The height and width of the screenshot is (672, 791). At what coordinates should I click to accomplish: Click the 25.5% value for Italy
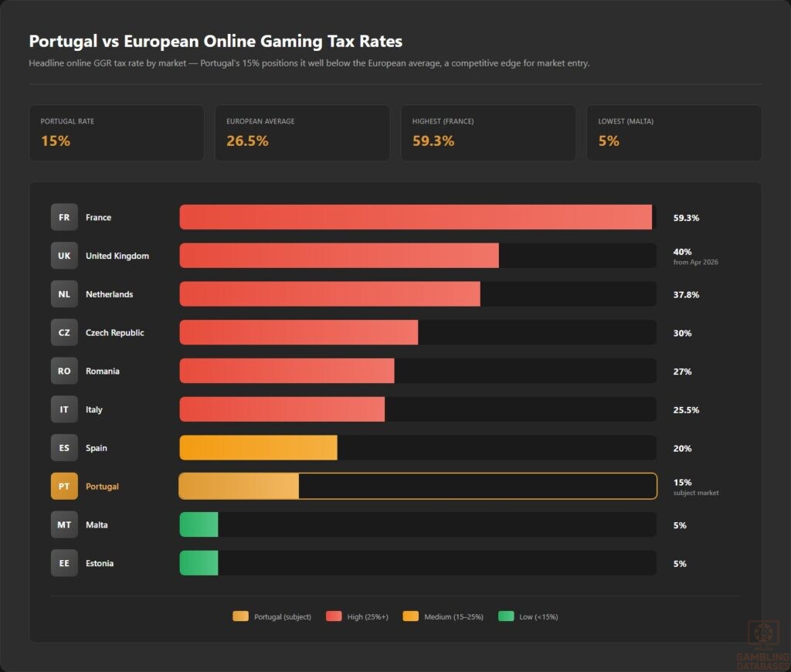coord(686,410)
